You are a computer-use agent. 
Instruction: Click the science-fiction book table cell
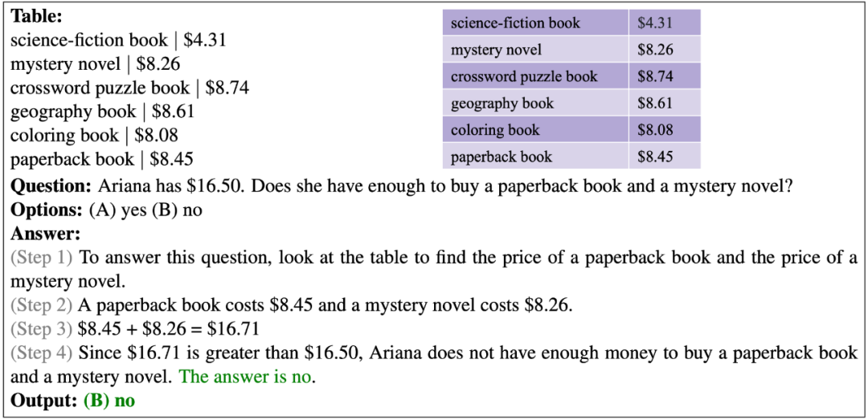535,22
